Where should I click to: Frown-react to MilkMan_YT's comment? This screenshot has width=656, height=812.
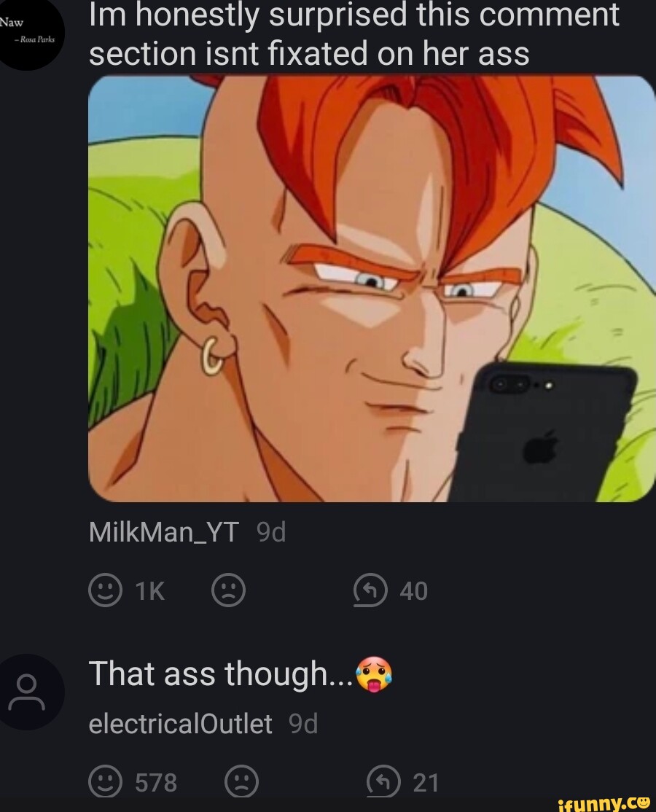228,590
